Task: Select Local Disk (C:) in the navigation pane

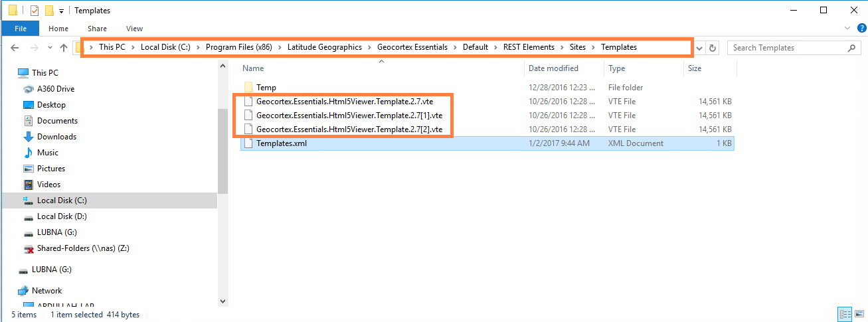Action: tap(62, 201)
